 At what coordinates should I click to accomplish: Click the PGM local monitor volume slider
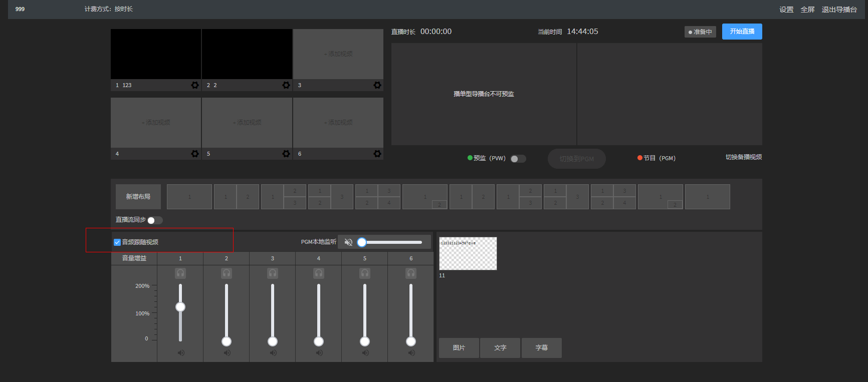[x=392, y=242]
